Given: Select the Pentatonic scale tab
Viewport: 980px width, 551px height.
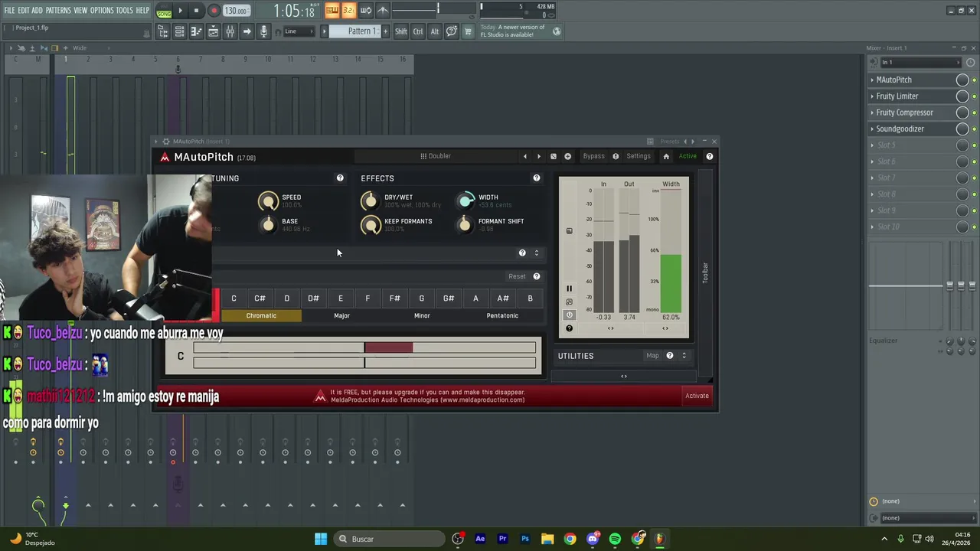Looking at the screenshot, I should click(x=502, y=315).
